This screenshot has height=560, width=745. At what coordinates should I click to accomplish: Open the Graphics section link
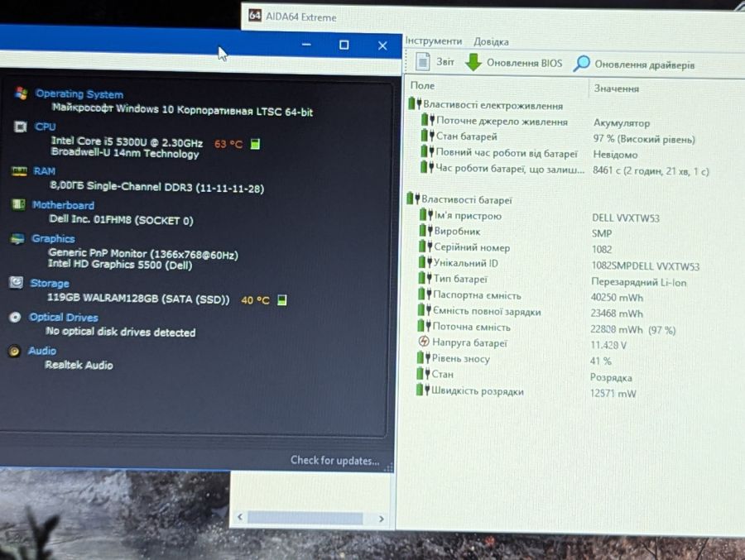(x=53, y=238)
